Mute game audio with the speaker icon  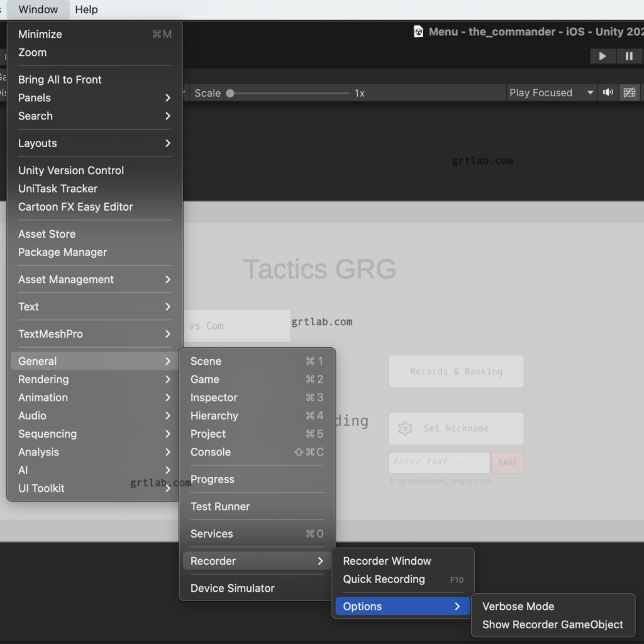(608, 92)
